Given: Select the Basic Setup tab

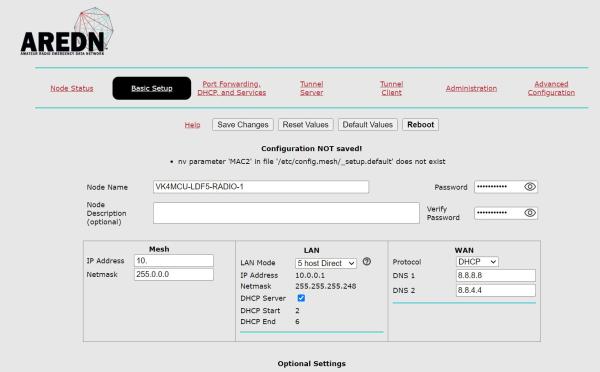Looking at the screenshot, I should [x=152, y=88].
